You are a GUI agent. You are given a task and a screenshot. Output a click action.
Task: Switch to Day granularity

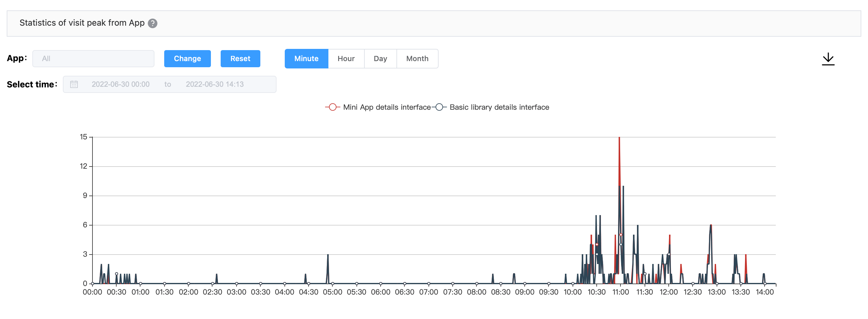click(x=380, y=59)
